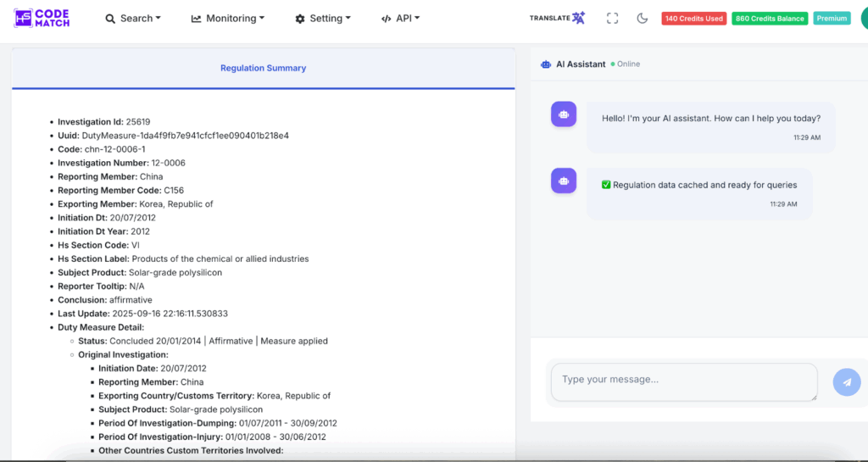This screenshot has width=868, height=462.
Task: Open the Search dropdown menu
Action: point(133,18)
